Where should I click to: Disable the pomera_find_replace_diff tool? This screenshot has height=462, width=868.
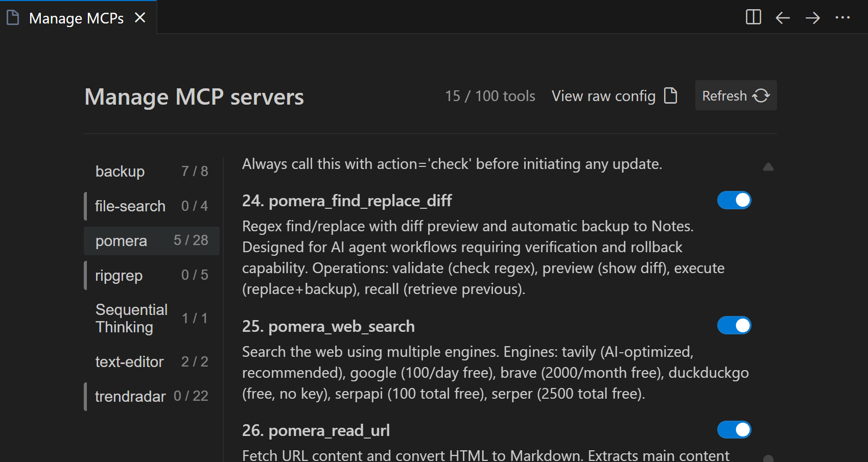pyautogui.click(x=734, y=200)
